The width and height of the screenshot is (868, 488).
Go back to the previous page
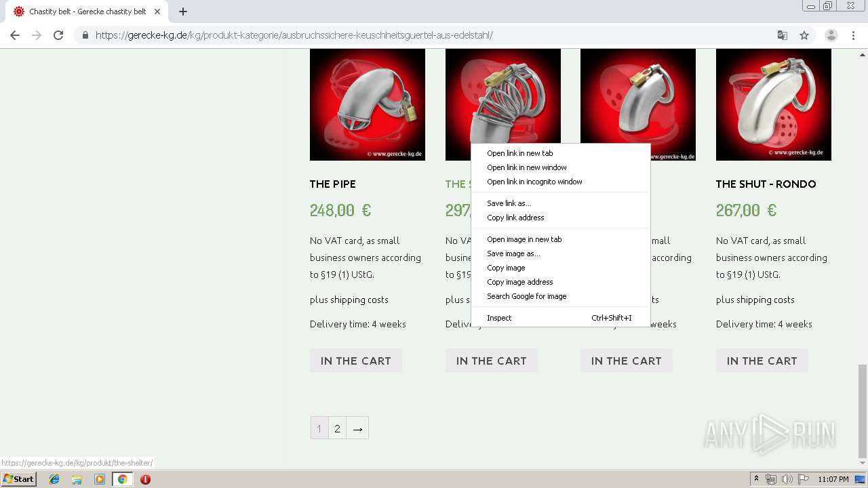point(15,35)
